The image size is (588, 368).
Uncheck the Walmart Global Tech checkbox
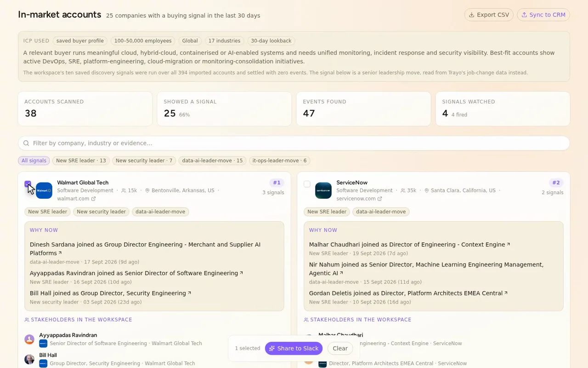click(28, 184)
